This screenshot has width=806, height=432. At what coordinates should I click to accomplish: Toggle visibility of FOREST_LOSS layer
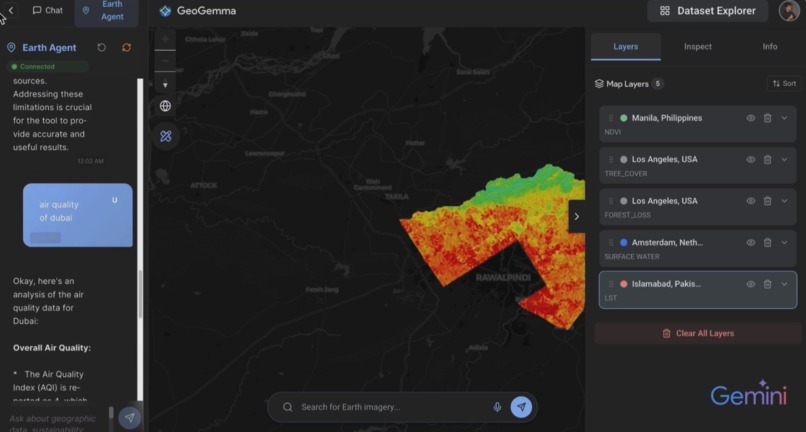coord(750,201)
